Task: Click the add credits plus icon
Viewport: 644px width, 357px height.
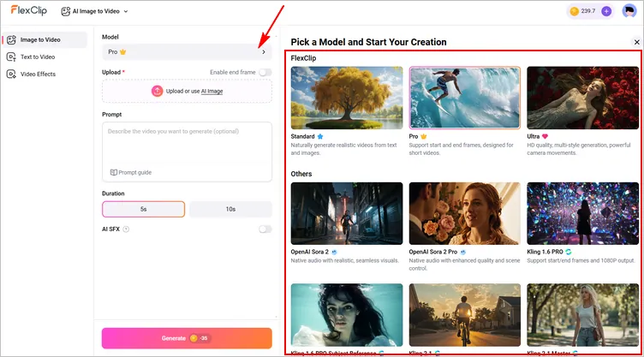Action: point(606,11)
